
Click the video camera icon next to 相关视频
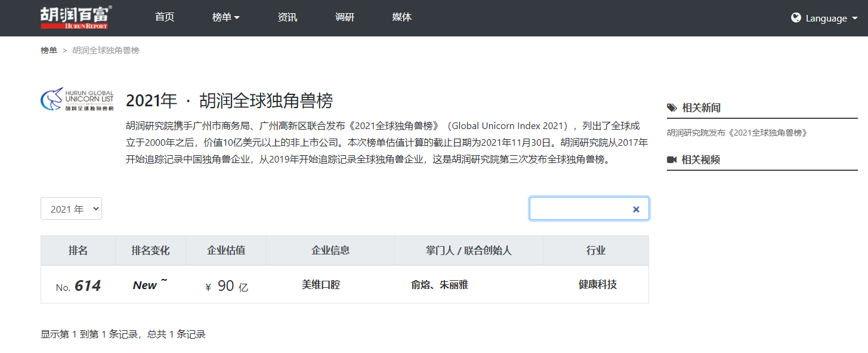pyautogui.click(x=672, y=159)
